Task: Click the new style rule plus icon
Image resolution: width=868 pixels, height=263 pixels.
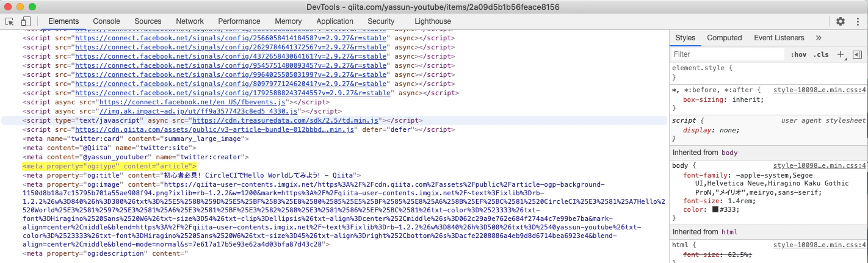Action: click(841, 54)
